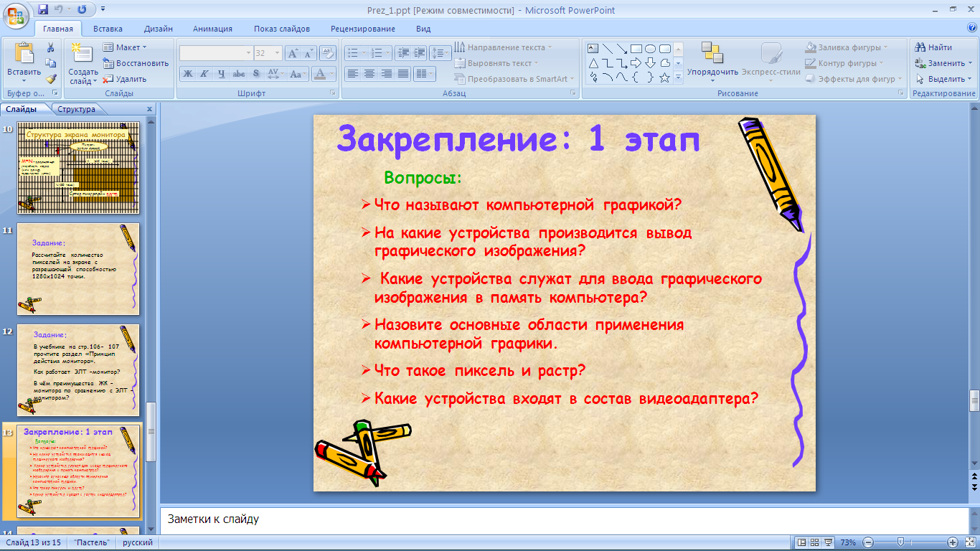Open Макет layout dropdown
Viewport: 980px width, 551px height.
pos(125,47)
